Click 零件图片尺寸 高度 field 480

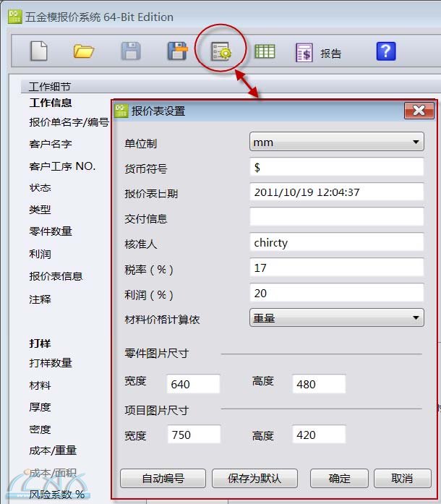pos(319,384)
